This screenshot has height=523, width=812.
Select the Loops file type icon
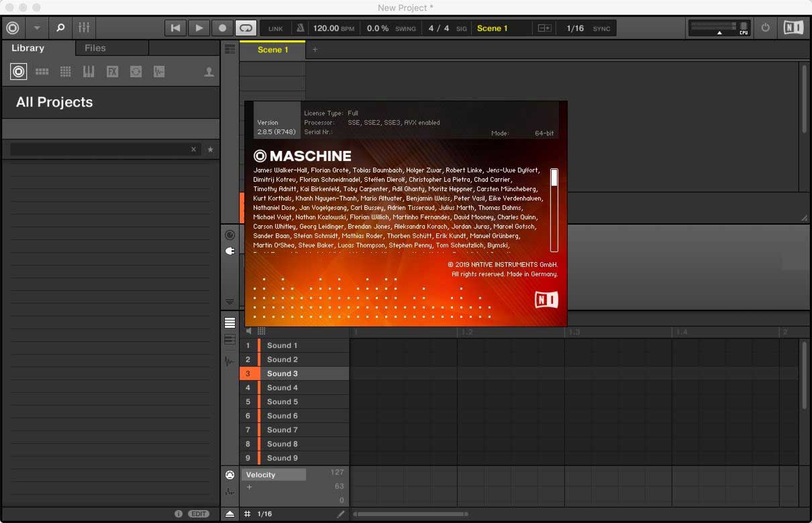(136, 72)
